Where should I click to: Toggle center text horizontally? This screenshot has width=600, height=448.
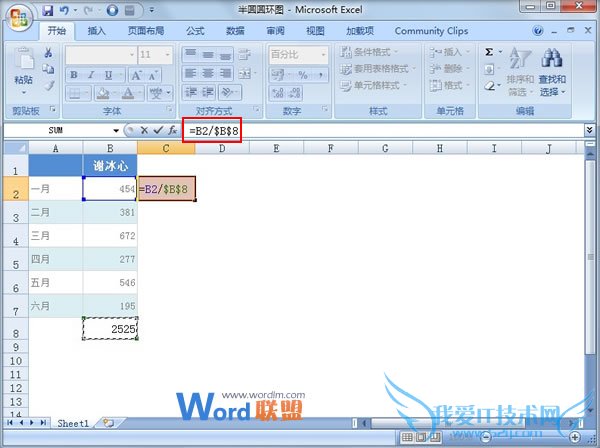tap(208, 73)
